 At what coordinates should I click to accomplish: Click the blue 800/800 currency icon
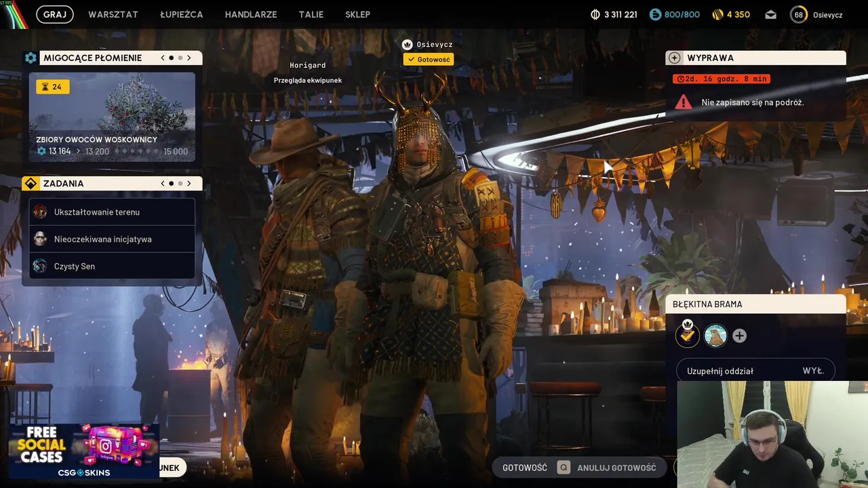pyautogui.click(x=655, y=14)
